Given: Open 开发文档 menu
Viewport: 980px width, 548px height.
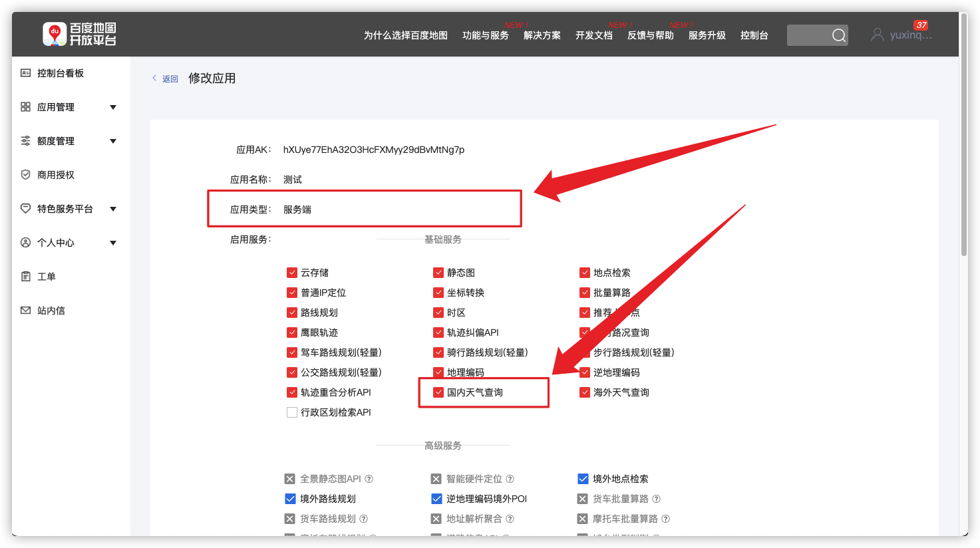Looking at the screenshot, I should coord(594,35).
